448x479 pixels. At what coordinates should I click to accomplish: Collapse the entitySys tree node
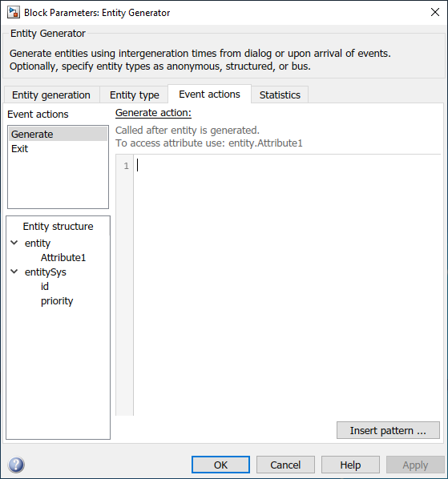[14, 272]
